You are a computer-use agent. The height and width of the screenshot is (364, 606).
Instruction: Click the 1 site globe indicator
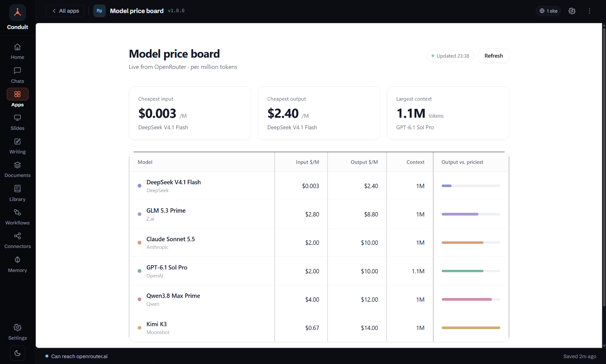pyautogui.click(x=549, y=11)
